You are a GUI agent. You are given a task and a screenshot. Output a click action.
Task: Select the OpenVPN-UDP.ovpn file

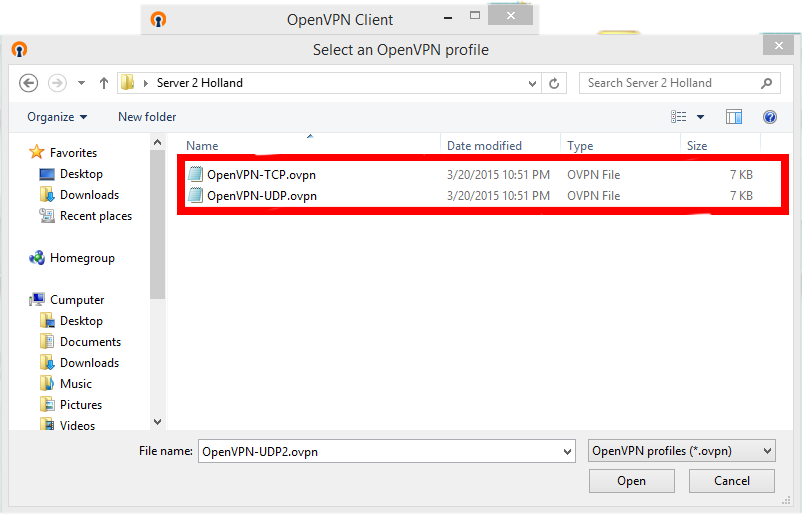(261, 196)
